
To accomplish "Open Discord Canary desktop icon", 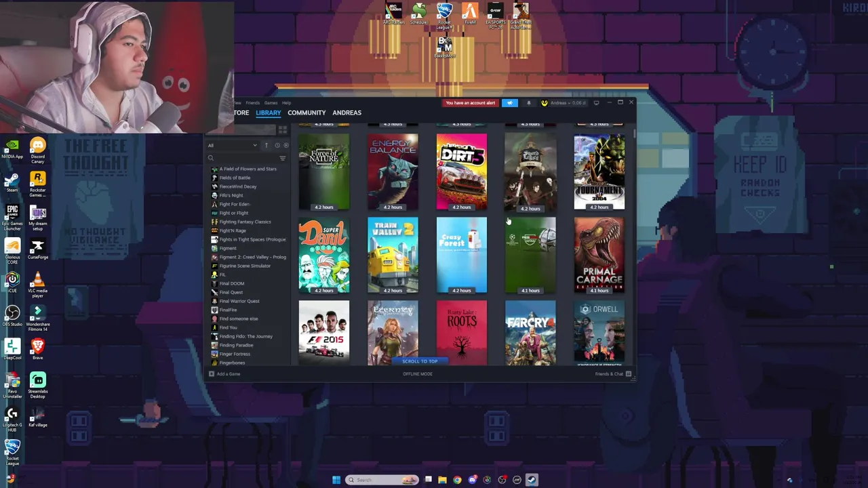I will pyautogui.click(x=38, y=148).
